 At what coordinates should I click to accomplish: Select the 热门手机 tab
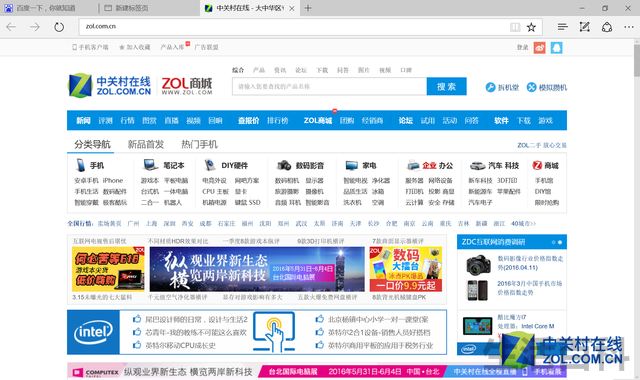[199, 144]
